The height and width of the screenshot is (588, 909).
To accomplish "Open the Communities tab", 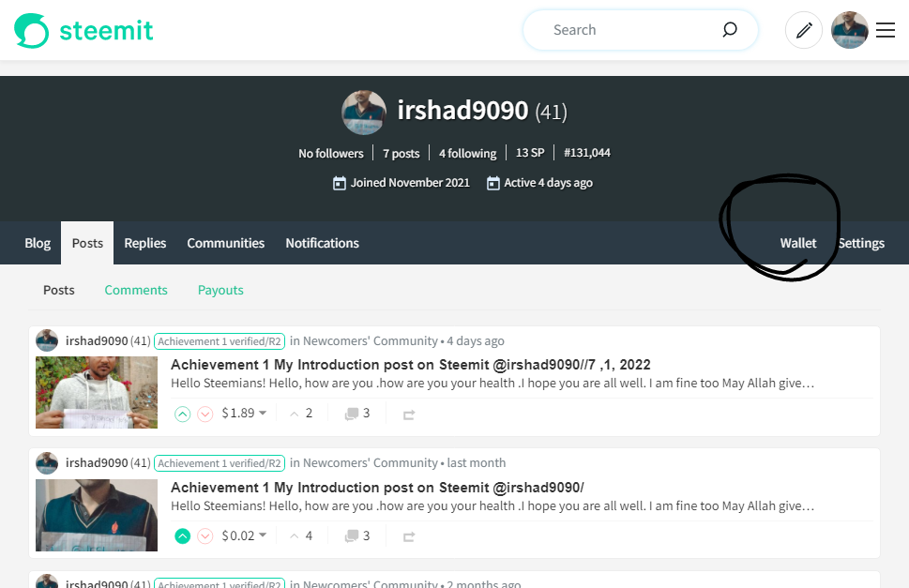I will tap(225, 243).
